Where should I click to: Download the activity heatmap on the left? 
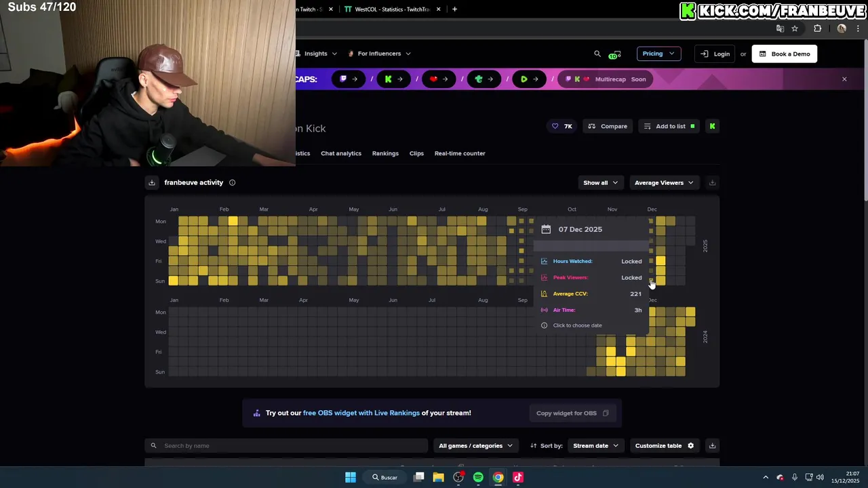[x=152, y=182]
